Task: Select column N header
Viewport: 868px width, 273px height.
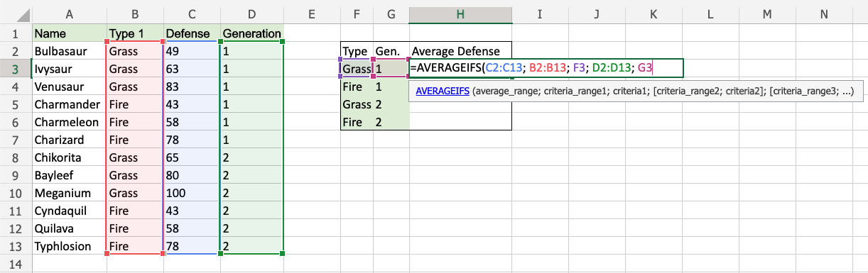Action: coord(824,14)
